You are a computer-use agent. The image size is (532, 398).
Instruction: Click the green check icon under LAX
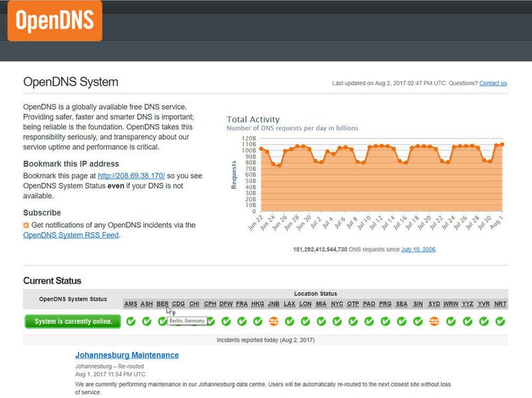click(289, 321)
